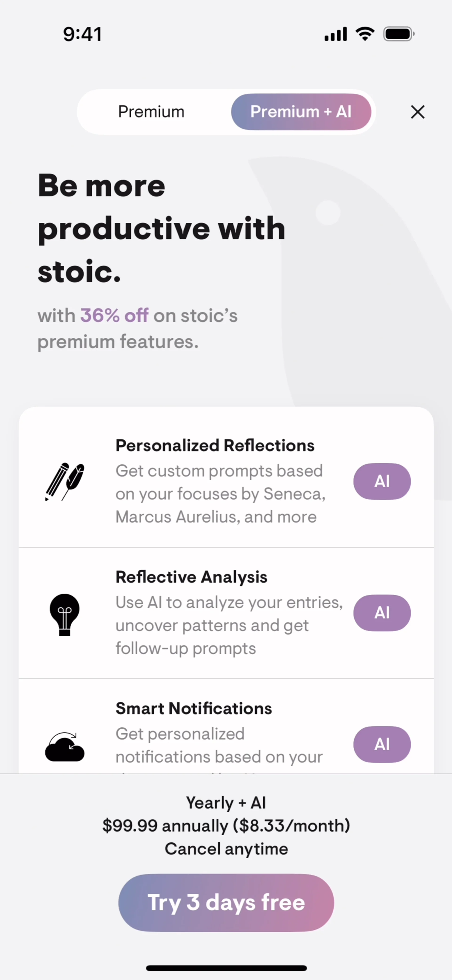Viewport: 452px width, 980px height.
Task: Open the Personalized Reflections feature title
Action: 215,446
